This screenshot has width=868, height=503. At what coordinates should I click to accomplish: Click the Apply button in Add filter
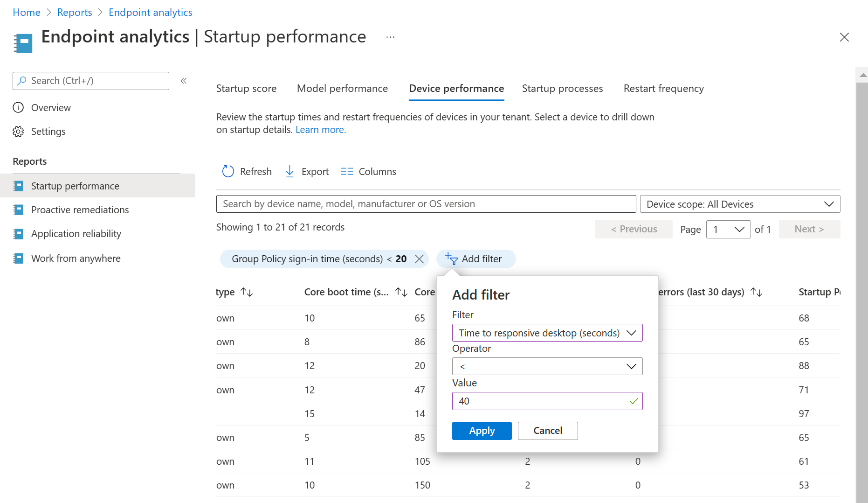tap(482, 431)
